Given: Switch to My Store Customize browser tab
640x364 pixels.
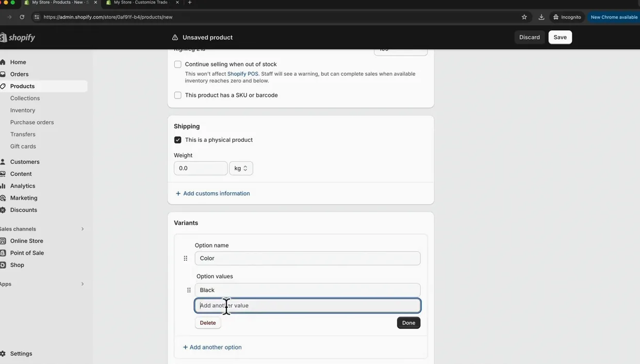Looking at the screenshot, I should (140, 3).
